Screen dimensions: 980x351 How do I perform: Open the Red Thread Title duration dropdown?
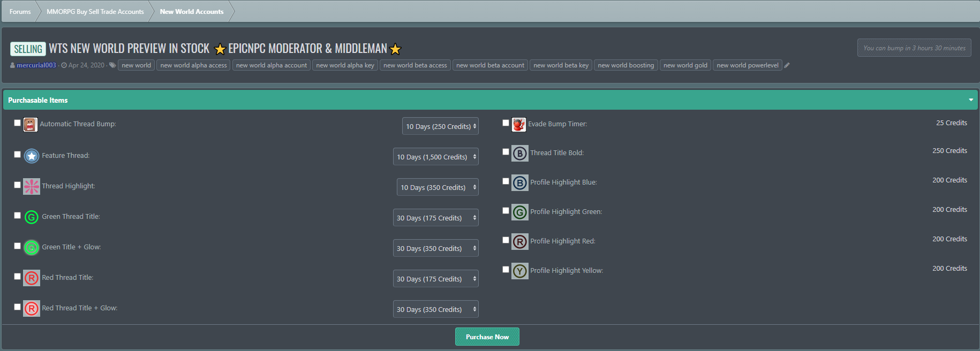tap(436, 279)
